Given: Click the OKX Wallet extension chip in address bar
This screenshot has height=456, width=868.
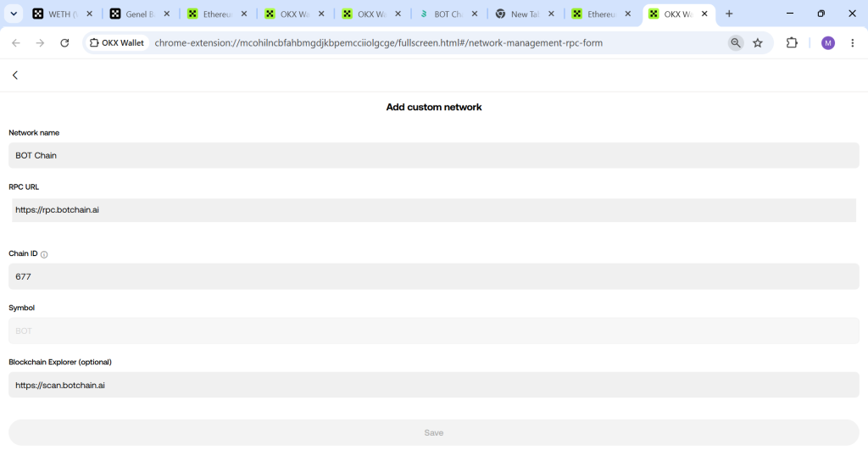Looking at the screenshot, I should [x=117, y=42].
